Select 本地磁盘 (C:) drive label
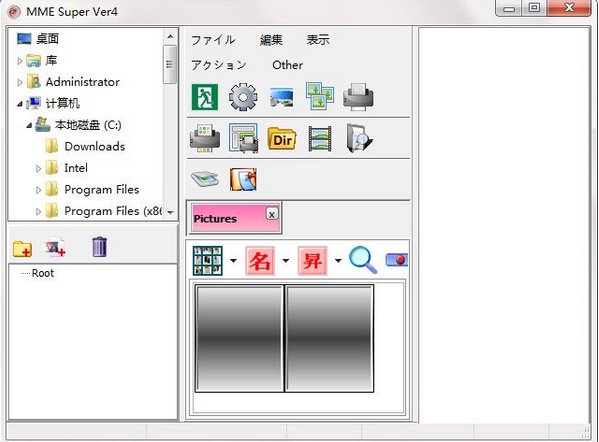 coord(88,125)
